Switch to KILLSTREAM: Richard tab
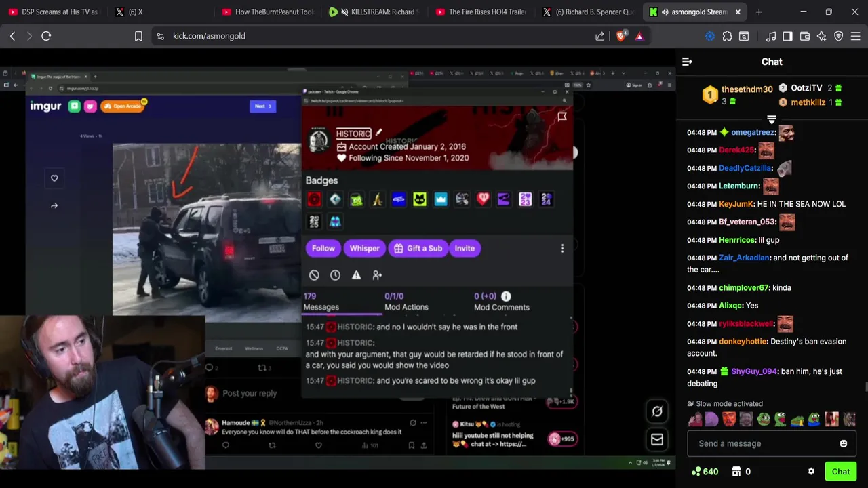This screenshot has width=868, height=488. pos(374,12)
